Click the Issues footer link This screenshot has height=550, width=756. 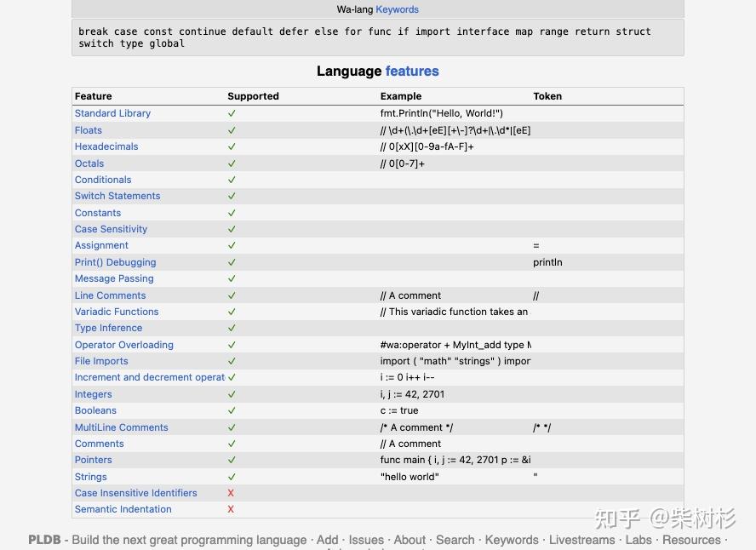pos(366,540)
